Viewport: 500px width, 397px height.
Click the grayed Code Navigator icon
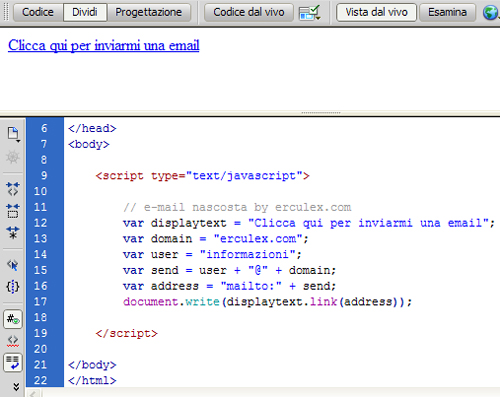coord(13,157)
